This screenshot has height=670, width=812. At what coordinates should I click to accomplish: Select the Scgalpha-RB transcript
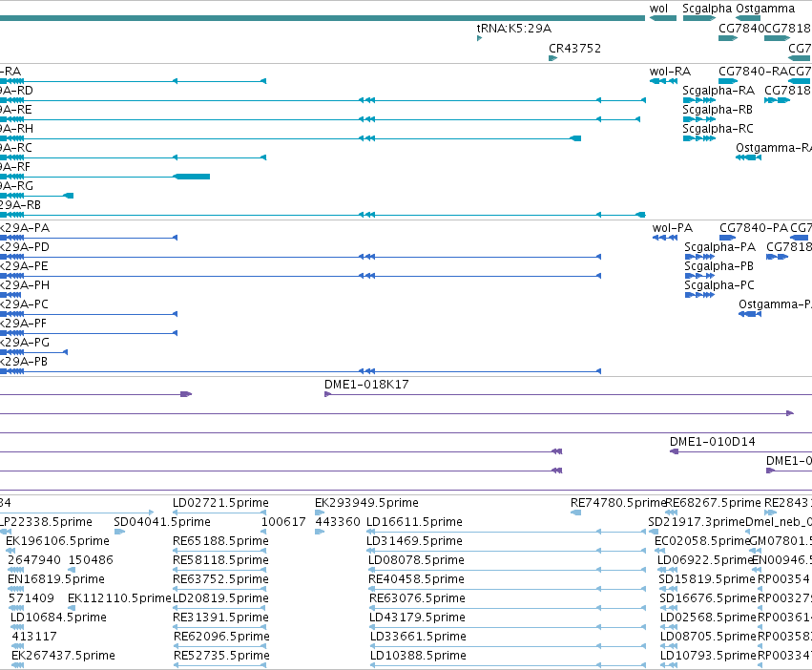pos(699,119)
